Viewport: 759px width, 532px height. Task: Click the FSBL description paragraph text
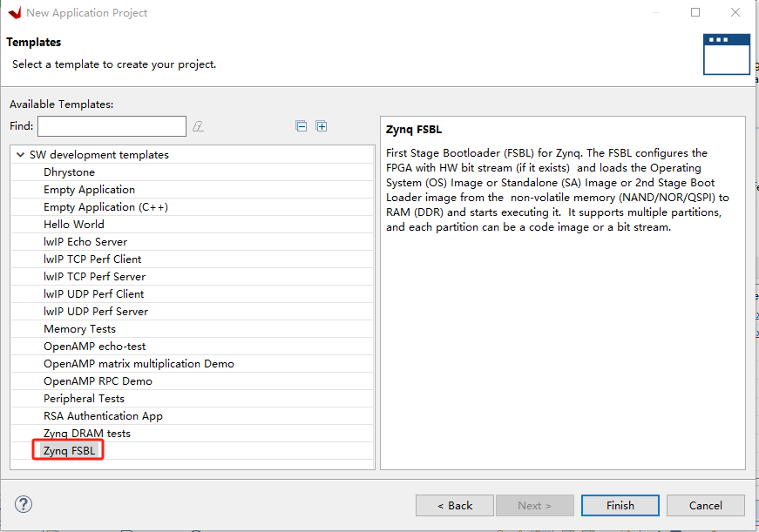558,190
